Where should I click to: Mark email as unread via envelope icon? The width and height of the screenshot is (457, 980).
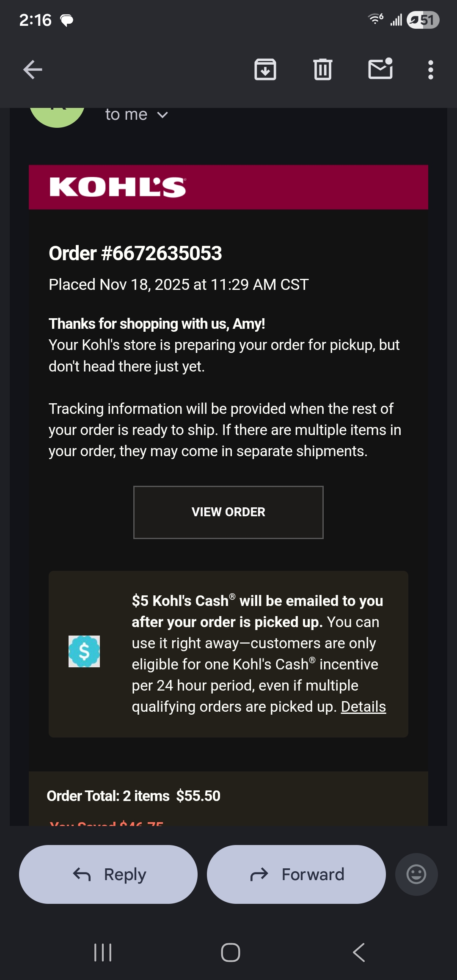tap(380, 69)
